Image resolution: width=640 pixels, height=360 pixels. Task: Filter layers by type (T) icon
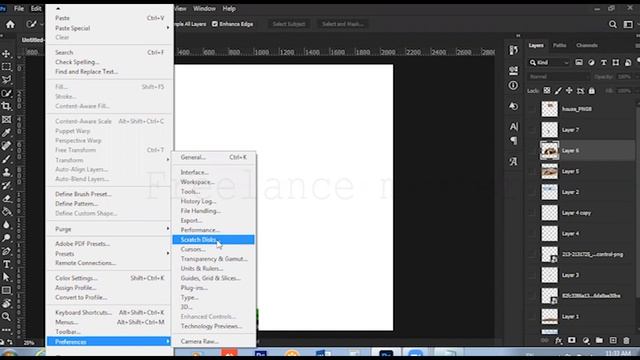603,62
